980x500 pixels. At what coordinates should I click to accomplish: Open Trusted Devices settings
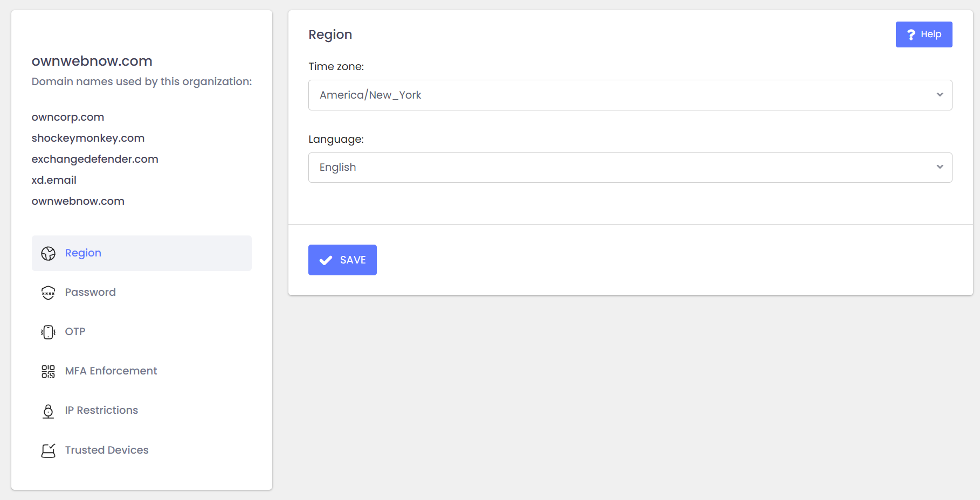click(107, 450)
